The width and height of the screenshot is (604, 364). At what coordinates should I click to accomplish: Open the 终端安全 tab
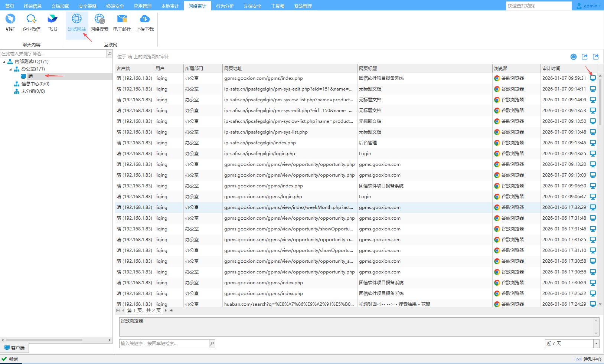(x=115, y=6)
